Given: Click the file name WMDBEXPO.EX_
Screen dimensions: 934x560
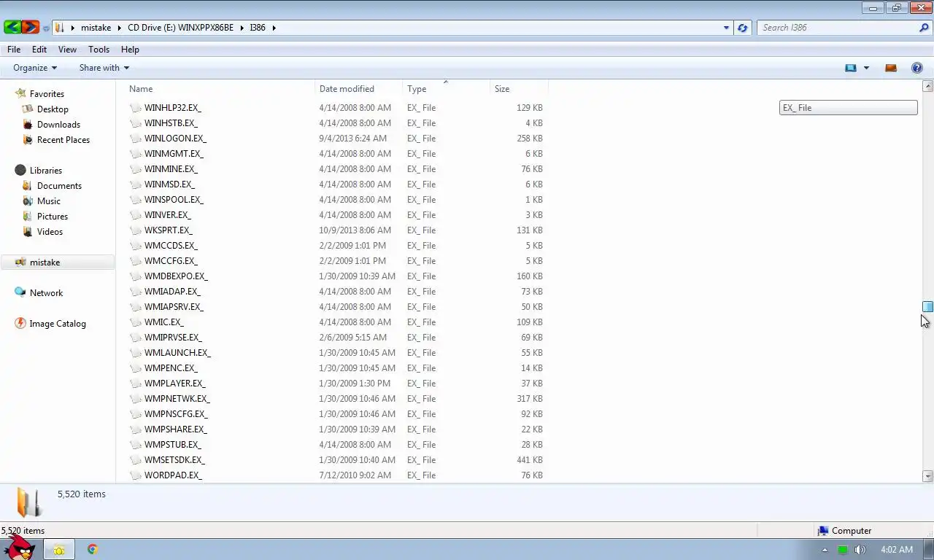Looking at the screenshot, I should [x=176, y=276].
